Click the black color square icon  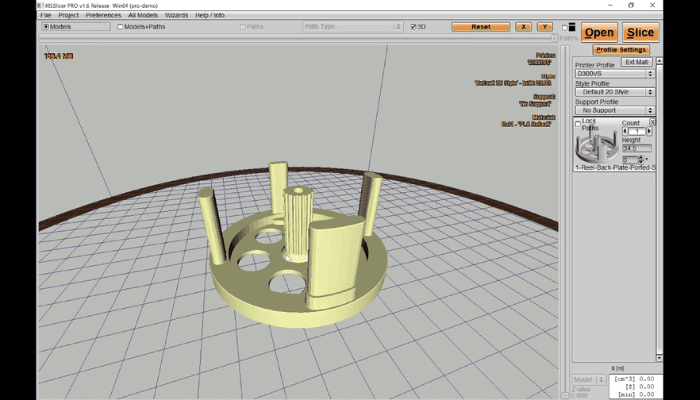point(572,27)
